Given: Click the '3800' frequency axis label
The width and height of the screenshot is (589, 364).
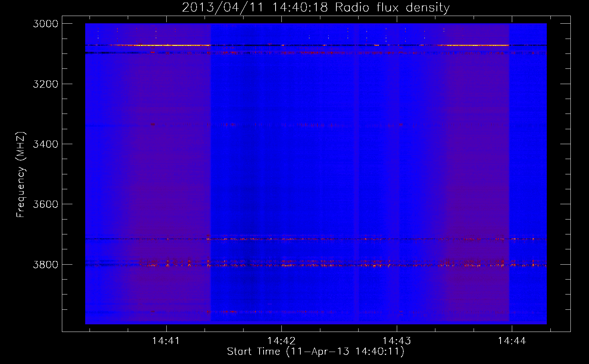Looking at the screenshot, I should click(46, 264).
